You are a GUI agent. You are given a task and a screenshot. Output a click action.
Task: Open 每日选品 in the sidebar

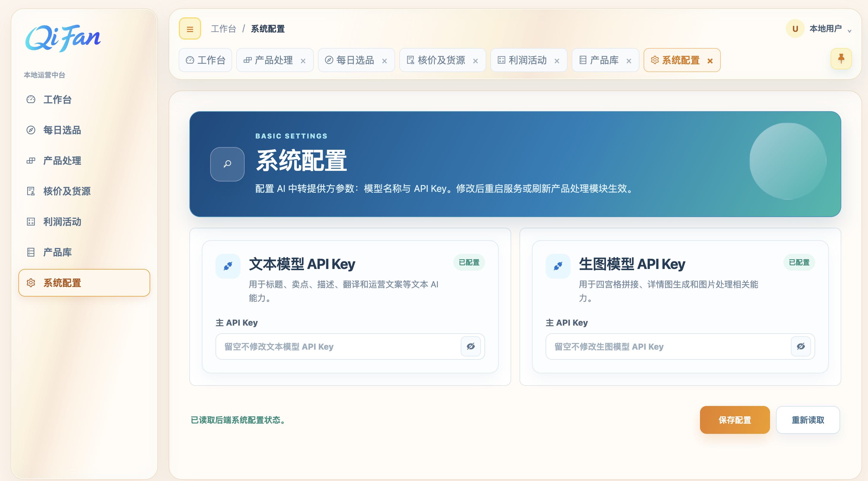tap(84, 130)
